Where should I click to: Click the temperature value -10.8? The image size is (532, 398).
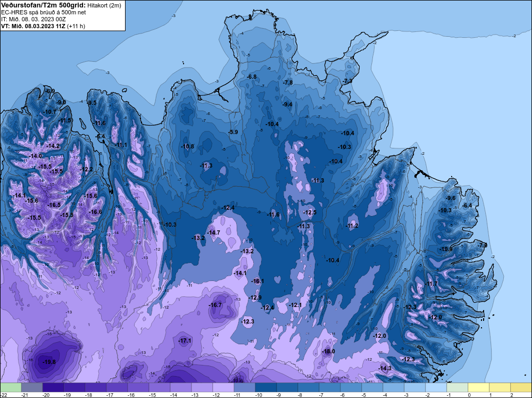point(188,146)
